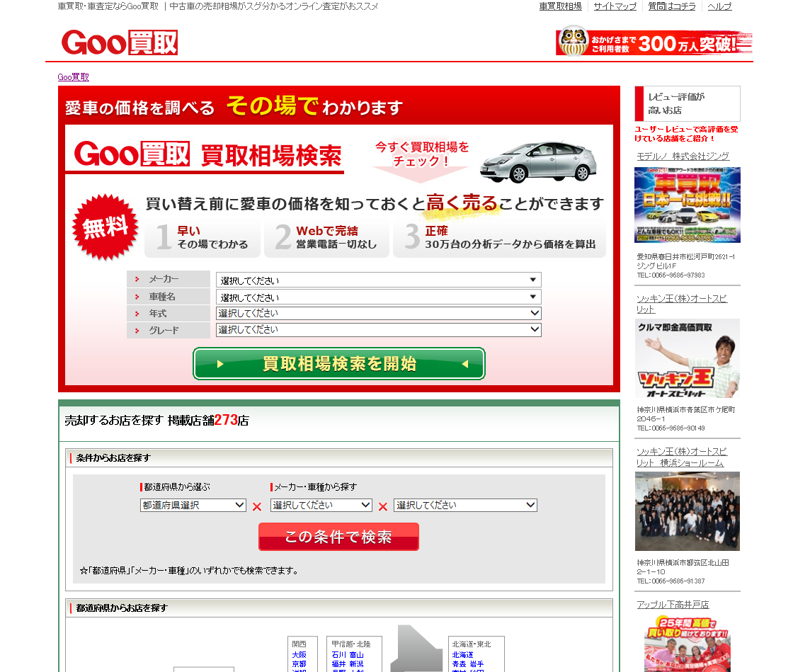Viewport: 810px width, 672px height.
Task: Open アップル下高井戸店 shop link
Action: pos(673,604)
